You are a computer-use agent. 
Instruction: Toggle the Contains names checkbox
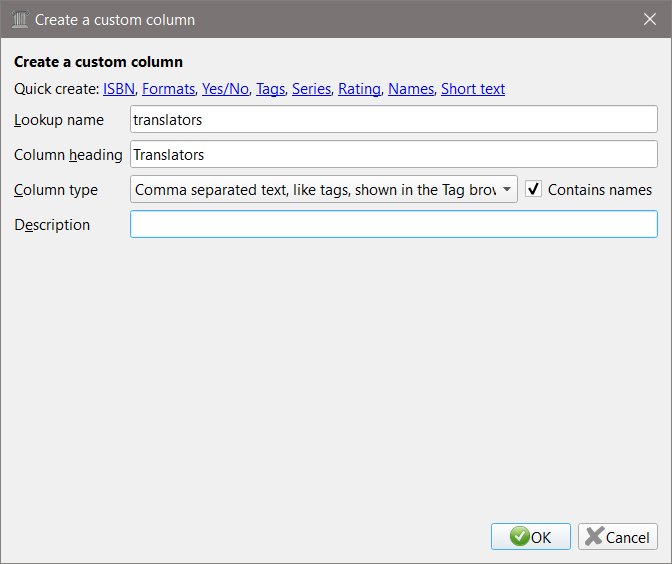534,189
